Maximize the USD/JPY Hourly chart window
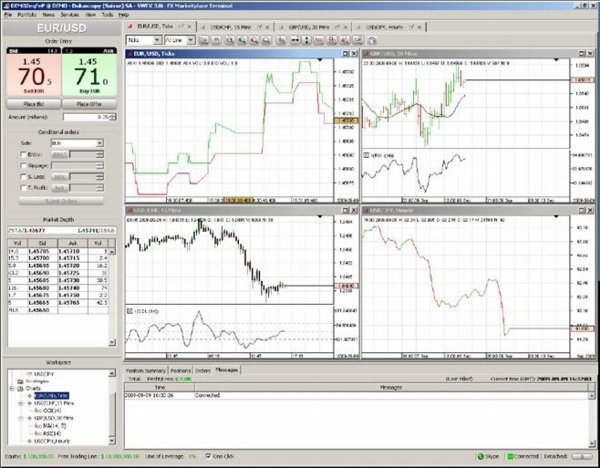The width and height of the screenshot is (600, 468). tap(582, 210)
